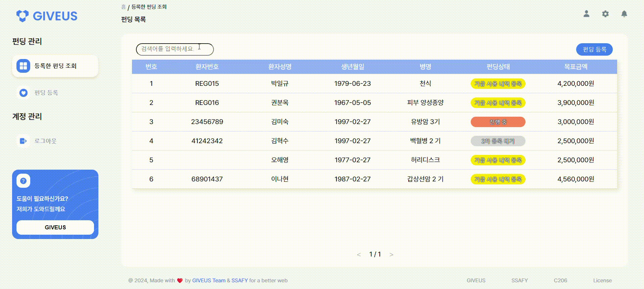This screenshot has width=644, height=289.
Task: Click the 목표금액 column header
Action: point(576,67)
